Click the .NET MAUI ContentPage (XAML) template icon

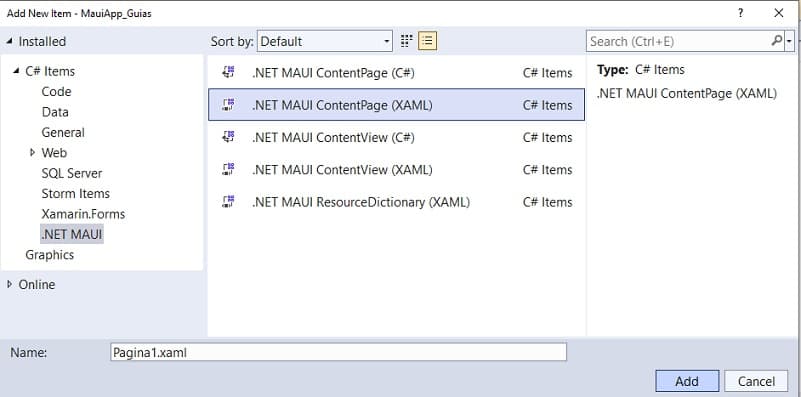click(228, 105)
